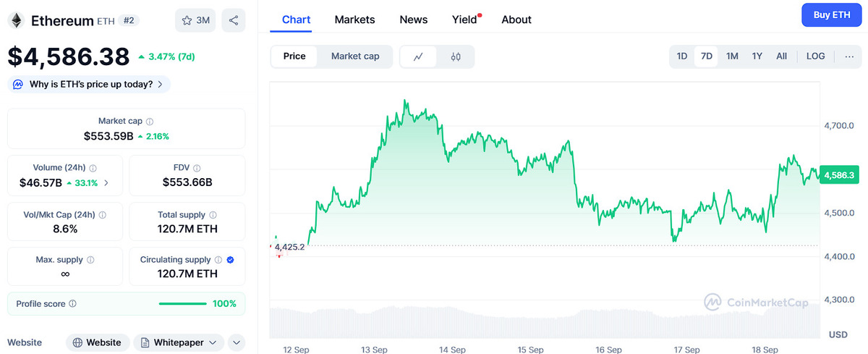This screenshot has height=354, width=868.
Task: Open the Yield tab
Action: [465, 20]
